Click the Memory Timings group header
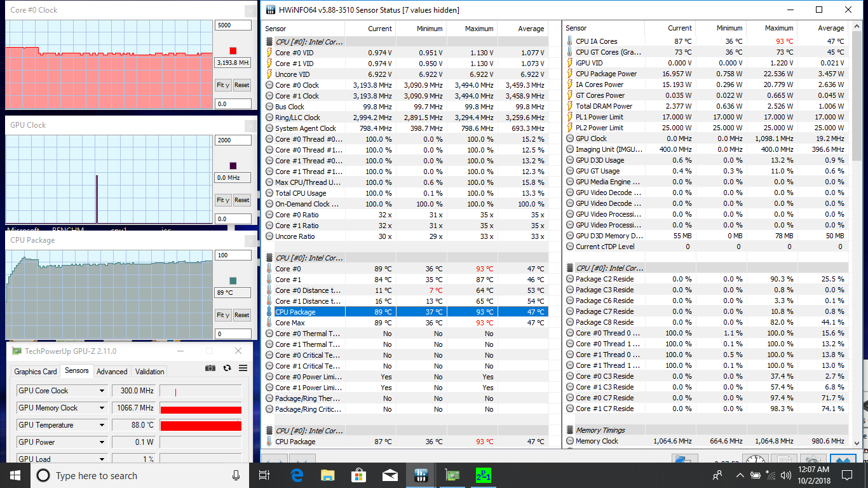The height and width of the screenshot is (488, 868). coord(706,430)
